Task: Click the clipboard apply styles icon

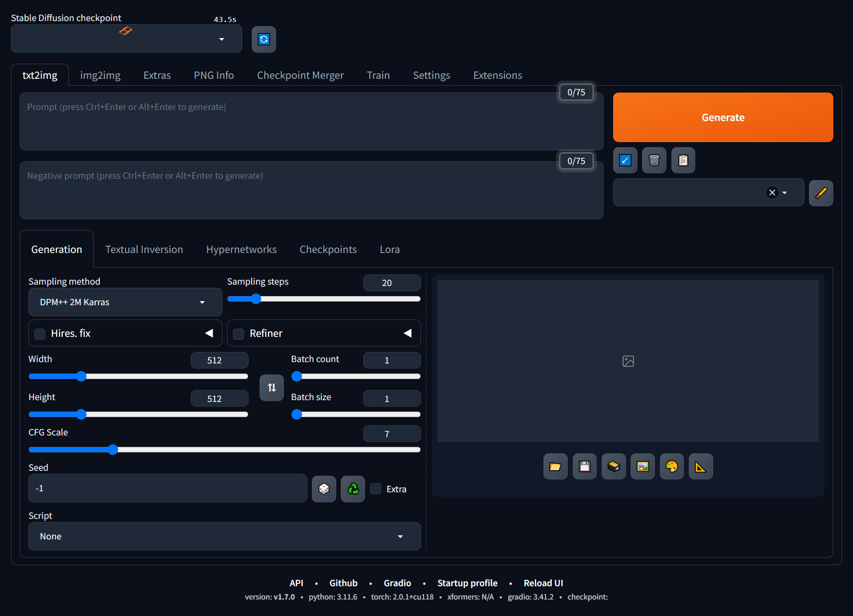Action: click(x=683, y=160)
